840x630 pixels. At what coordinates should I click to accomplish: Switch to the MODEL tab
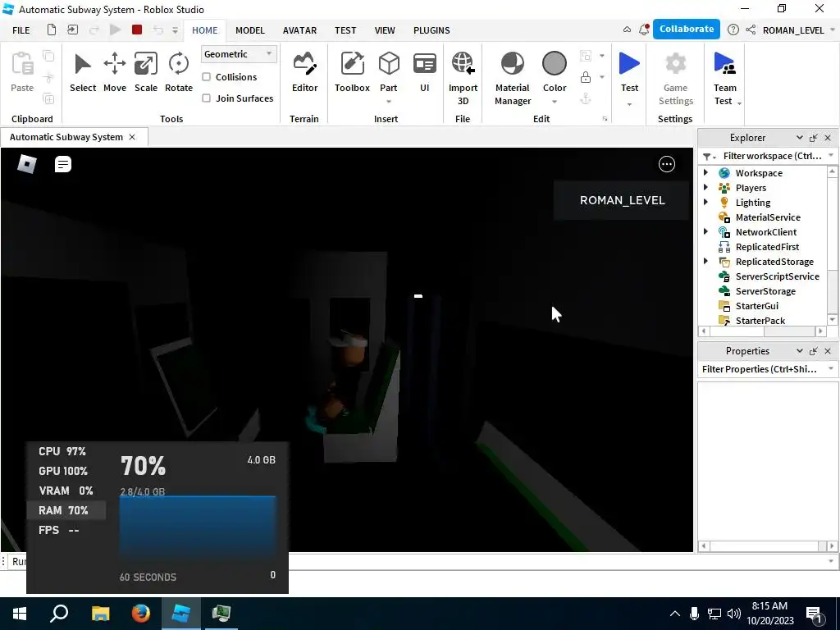tap(249, 30)
